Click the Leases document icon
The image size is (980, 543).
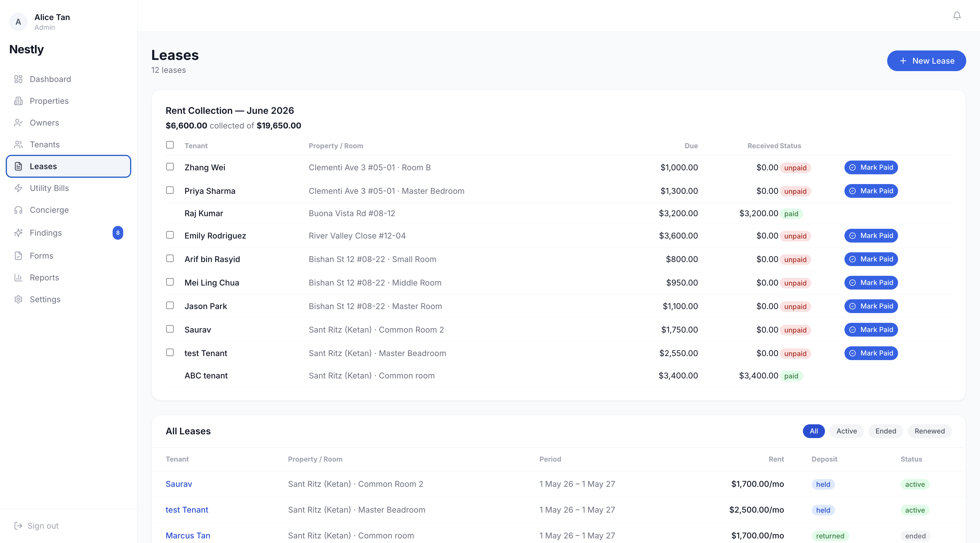click(x=18, y=166)
